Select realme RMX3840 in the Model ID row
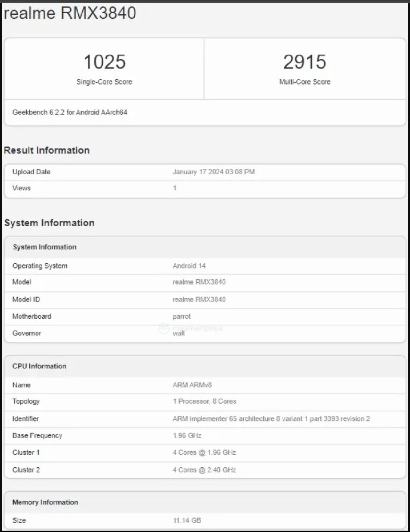The image size is (410, 532). pos(199,300)
